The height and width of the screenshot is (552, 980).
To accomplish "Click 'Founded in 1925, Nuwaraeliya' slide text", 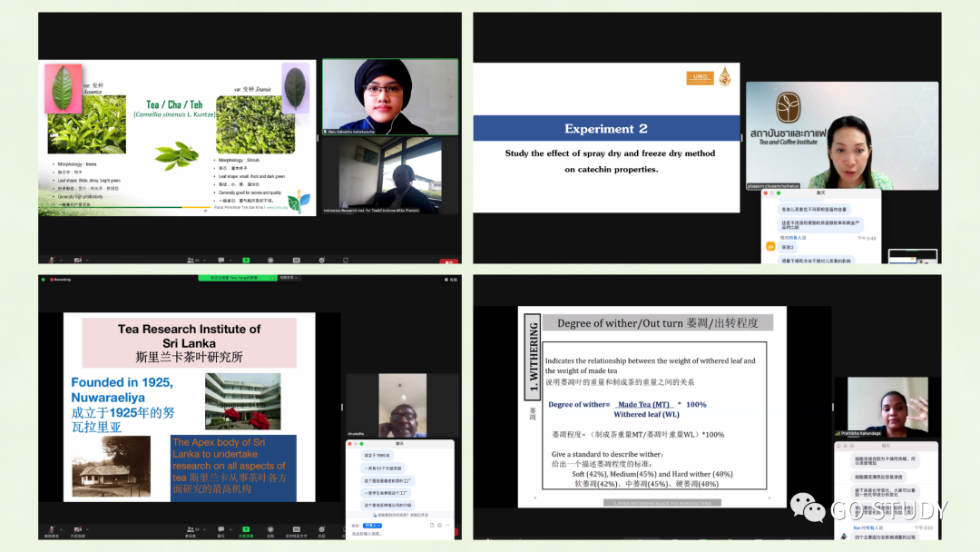I will click(x=122, y=389).
